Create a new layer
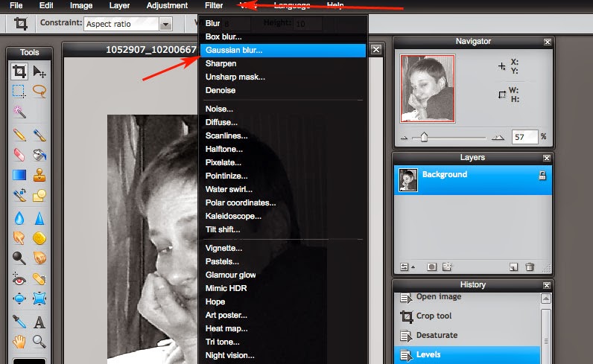This screenshot has height=364, width=593. (x=513, y=266)
